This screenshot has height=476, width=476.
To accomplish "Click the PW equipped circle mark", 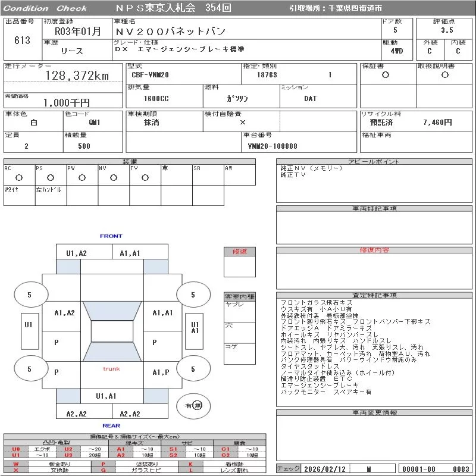I will (82, 177).
